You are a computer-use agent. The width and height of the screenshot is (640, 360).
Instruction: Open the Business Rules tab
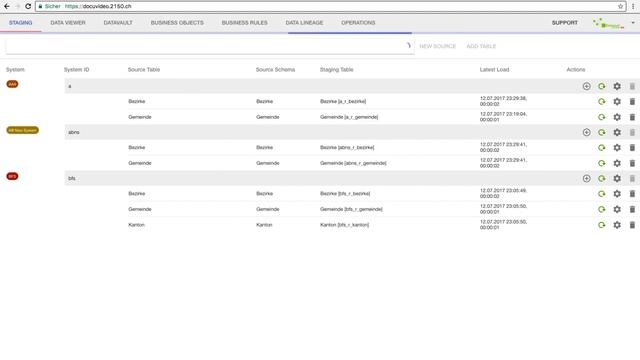click(x=244, y=23)
